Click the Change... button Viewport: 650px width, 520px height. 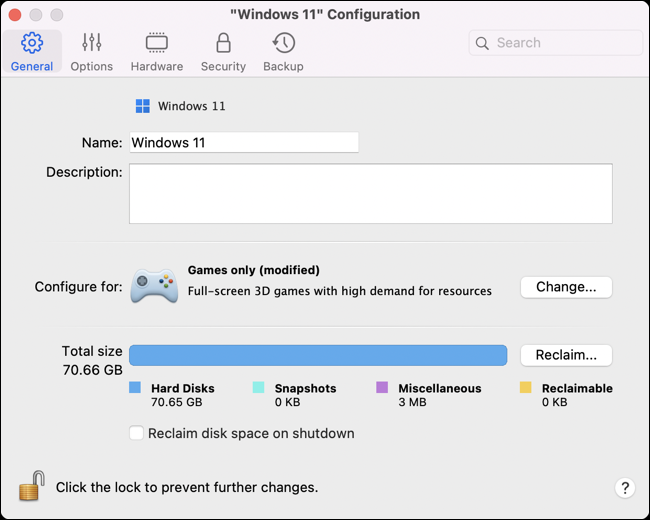click(566, 287)
